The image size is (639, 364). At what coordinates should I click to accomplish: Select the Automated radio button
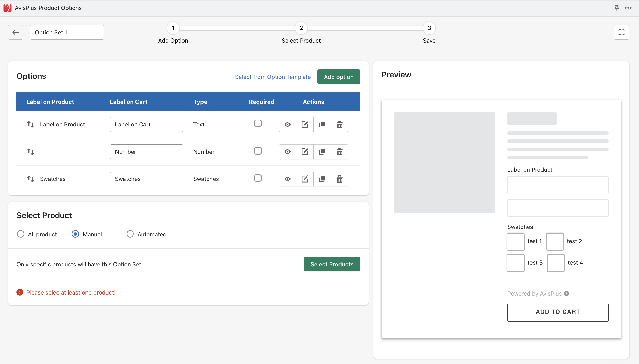[x=130, y=234]
